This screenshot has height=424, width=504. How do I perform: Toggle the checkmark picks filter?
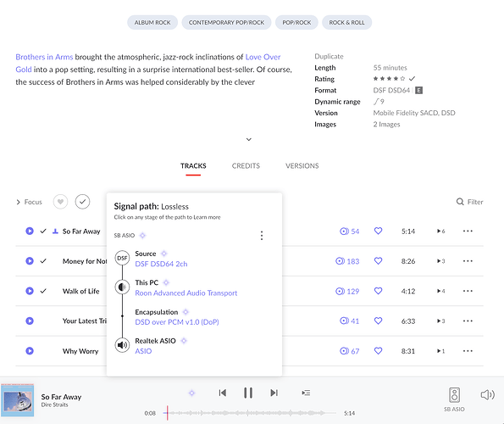tap(83, 202)
